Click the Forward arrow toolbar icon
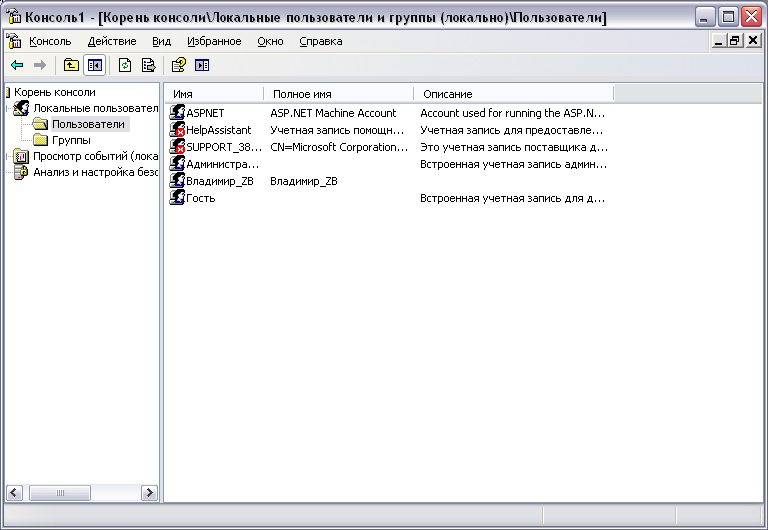Screen dimensions: 768x530 (x=40, y=65)
